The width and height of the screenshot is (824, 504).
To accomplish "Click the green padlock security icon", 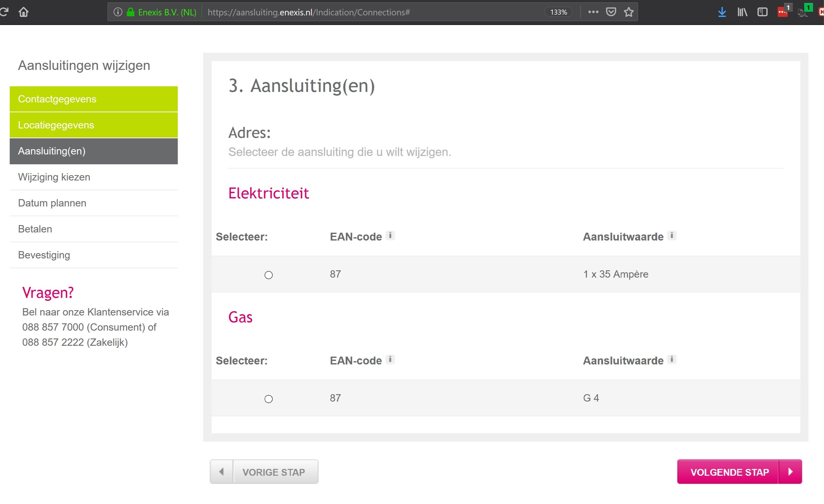I will pyautogui.click(x=130, y=12).
